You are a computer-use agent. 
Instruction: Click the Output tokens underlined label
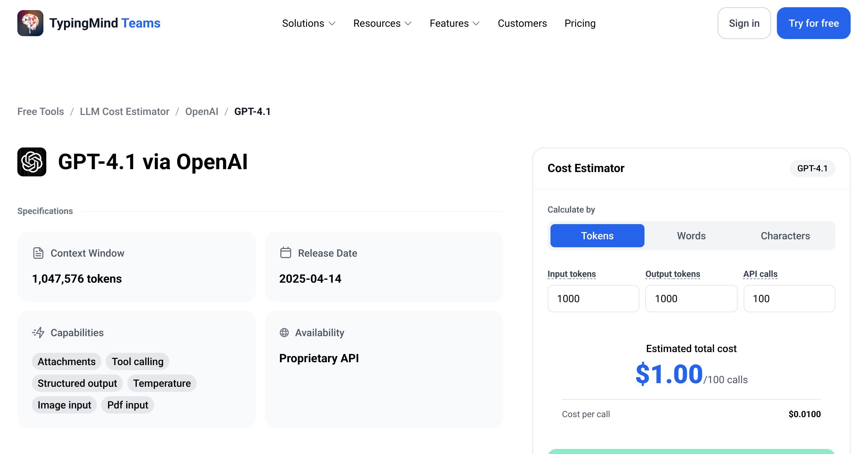pos(673,274)
